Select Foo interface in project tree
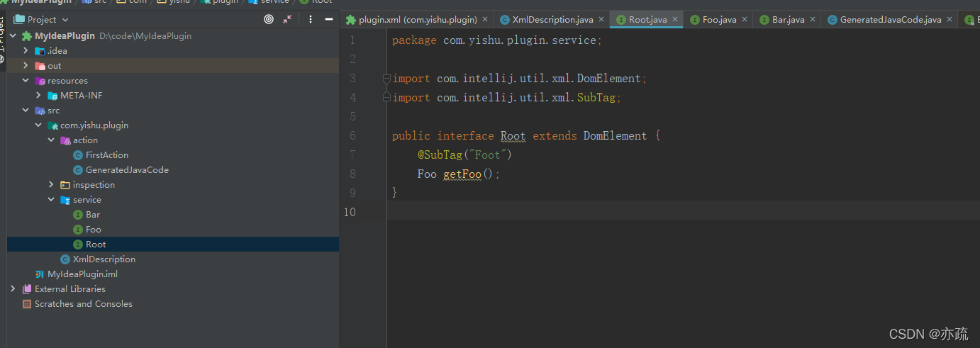Image resolution: width=980 pixels, height=348 pixels. tap(94, 230)
